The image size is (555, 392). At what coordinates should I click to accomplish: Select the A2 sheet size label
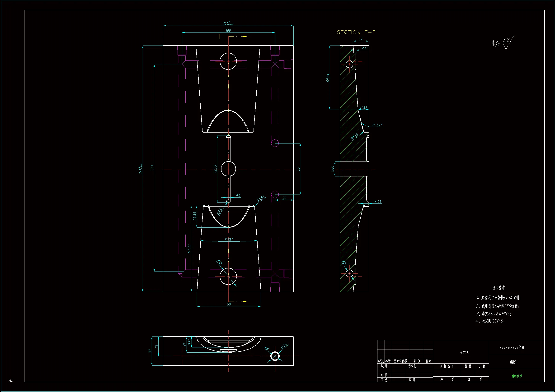pyautogui.click(x=11, y=380)
